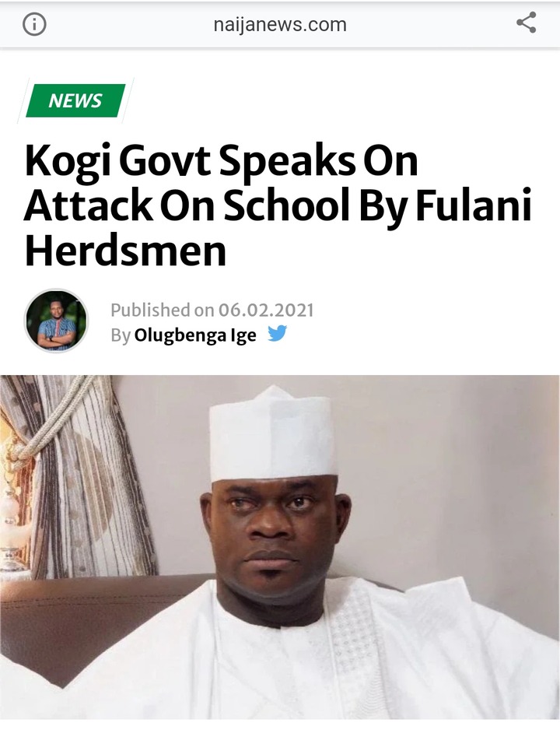Open Olugbenga Ige author page link

(x=195, y=335)
